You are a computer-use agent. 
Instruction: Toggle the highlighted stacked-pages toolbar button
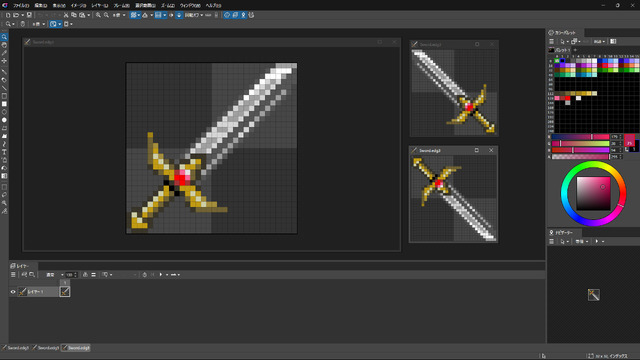click(x=235, y=15)
